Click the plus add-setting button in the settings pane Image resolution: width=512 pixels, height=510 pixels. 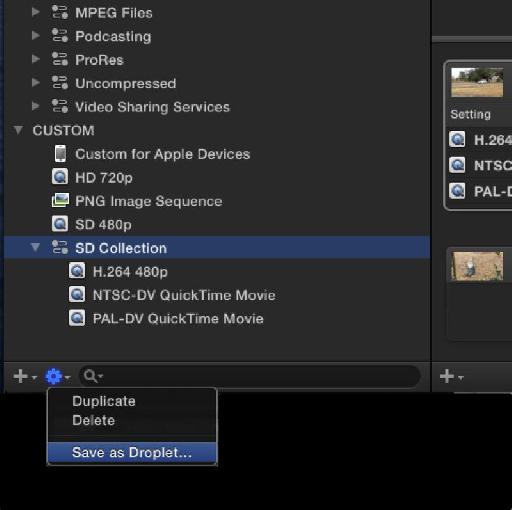[21, 376]
